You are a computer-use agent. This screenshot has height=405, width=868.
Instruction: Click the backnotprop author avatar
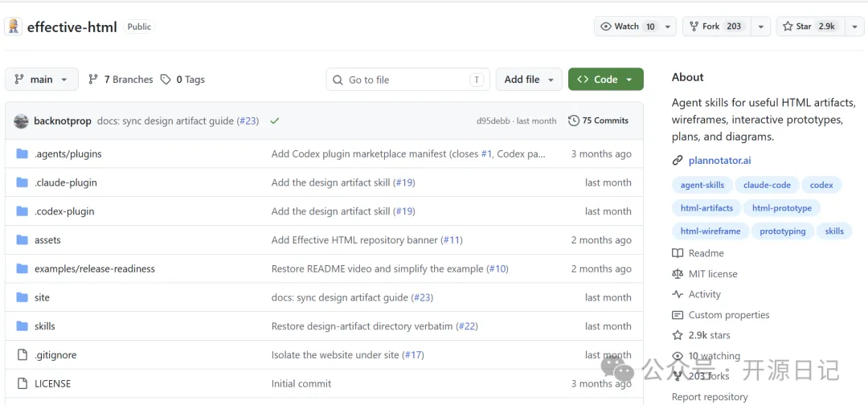pyautogui.click(x=21, y=121)
